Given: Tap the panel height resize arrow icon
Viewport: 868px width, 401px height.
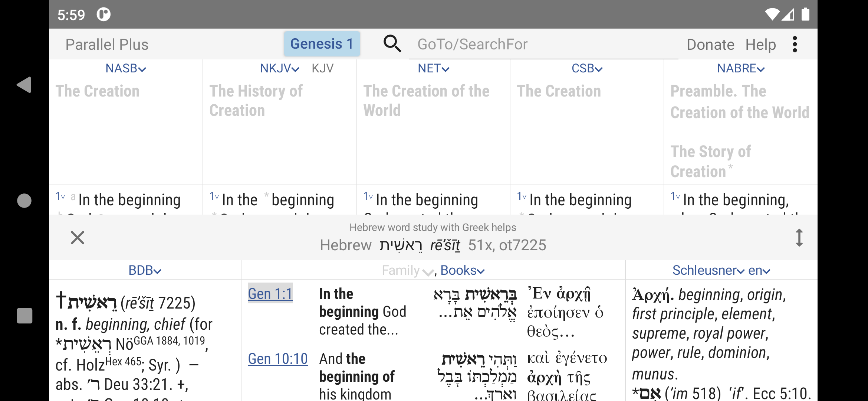Looking at the screenshot, I should coord(799,238).
